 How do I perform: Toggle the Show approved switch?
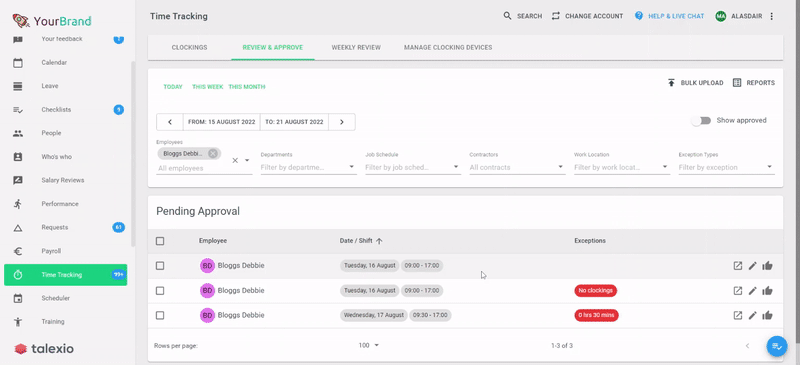tap(701, 121)
